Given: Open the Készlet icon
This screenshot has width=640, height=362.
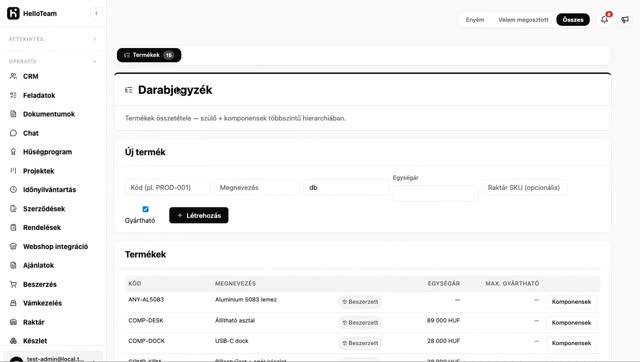Looking at the screenshot, I should (13, 341).
